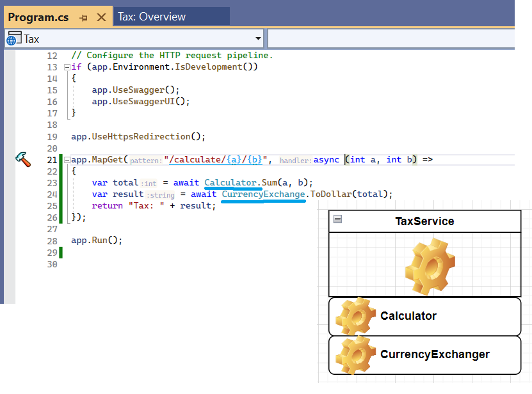Switch to the Program.cs tab
The height and width of the screenshot is (394, 532).
39,17
